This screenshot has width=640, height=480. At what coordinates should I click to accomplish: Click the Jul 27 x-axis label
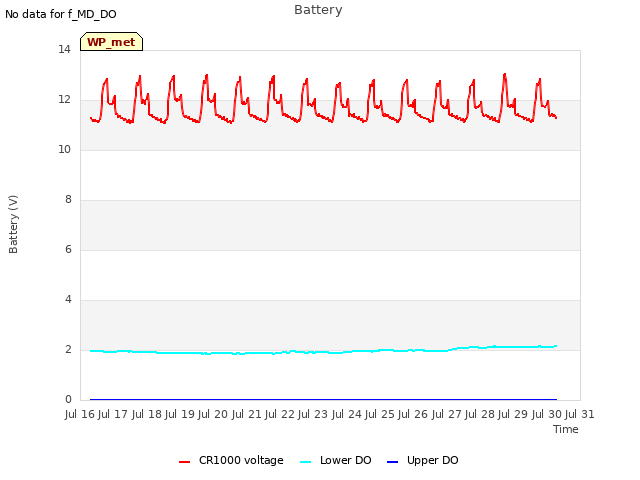point(446,414)
